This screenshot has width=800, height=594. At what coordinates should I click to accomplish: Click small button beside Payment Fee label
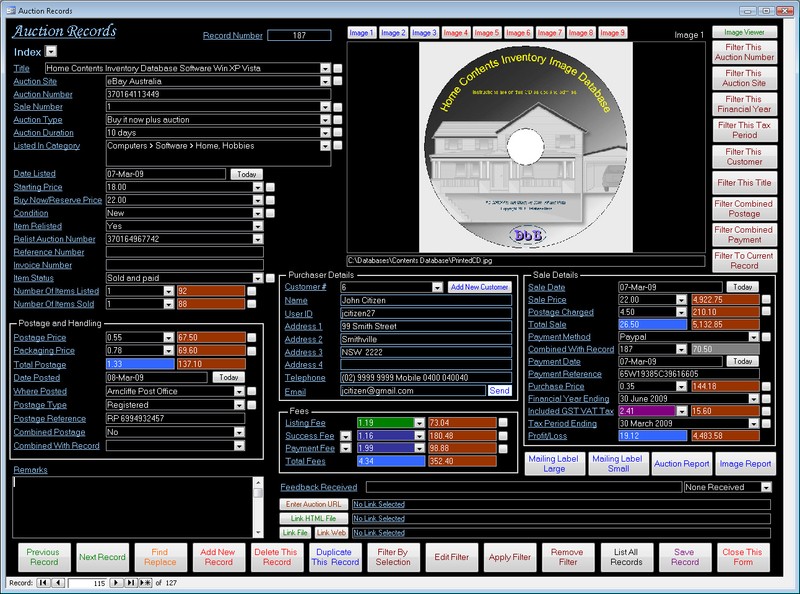[346, 448]
